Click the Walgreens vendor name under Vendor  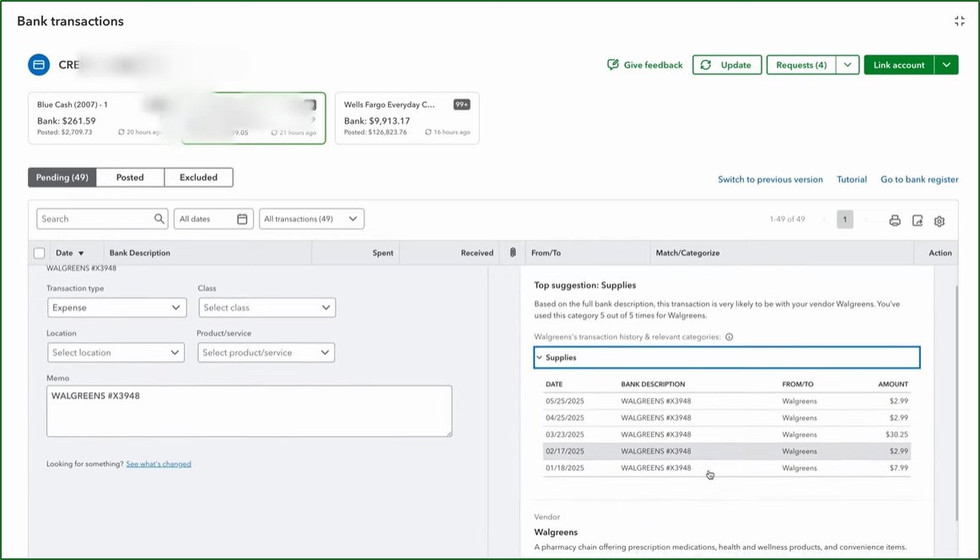556,532
